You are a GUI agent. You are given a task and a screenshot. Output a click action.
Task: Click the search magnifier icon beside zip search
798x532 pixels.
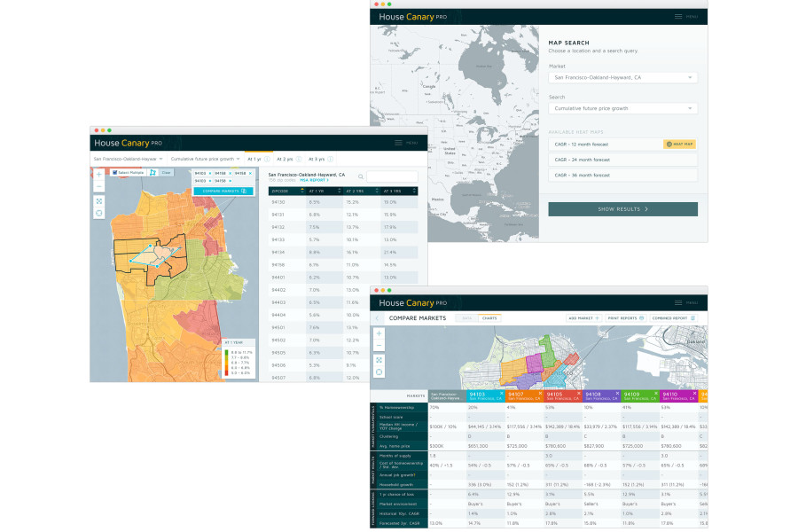(360, 176)
